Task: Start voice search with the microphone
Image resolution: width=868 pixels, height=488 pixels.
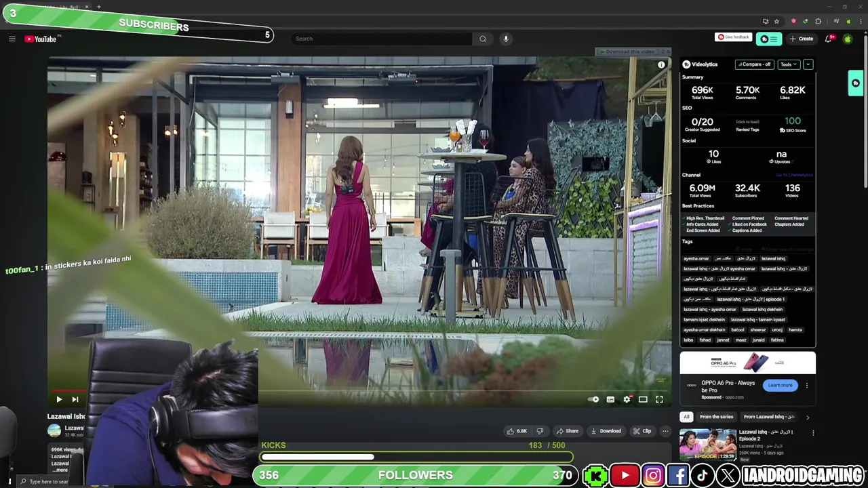Action: [505, 39]
